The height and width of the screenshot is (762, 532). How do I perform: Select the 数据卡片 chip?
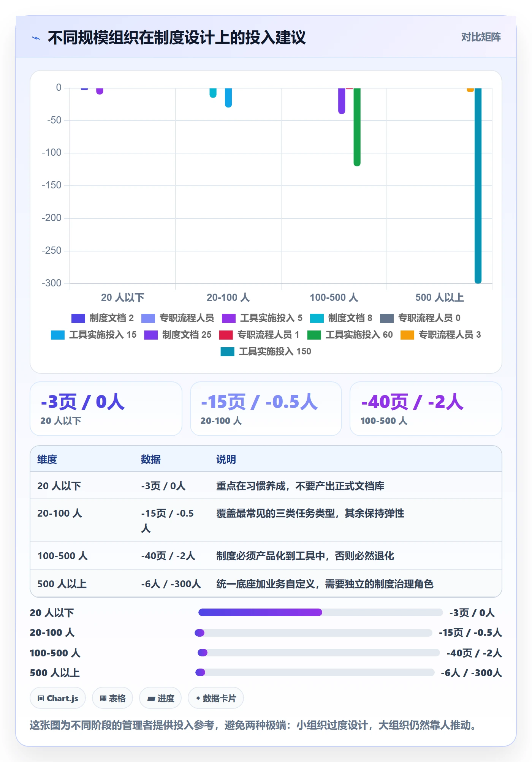(x=216, y=698)
